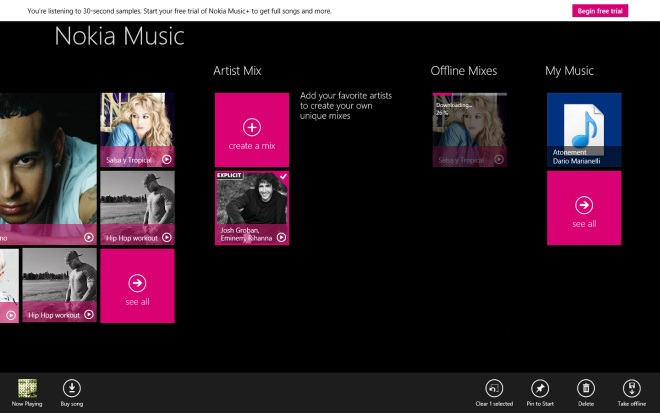Click the create a mix tile
660x413 pixels.
pos(252,130)
